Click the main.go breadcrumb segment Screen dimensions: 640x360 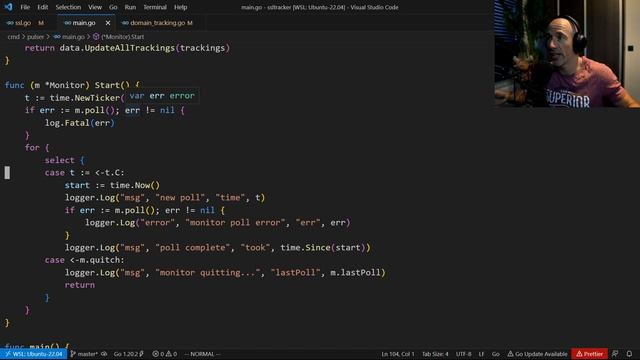tap(73, 37)
